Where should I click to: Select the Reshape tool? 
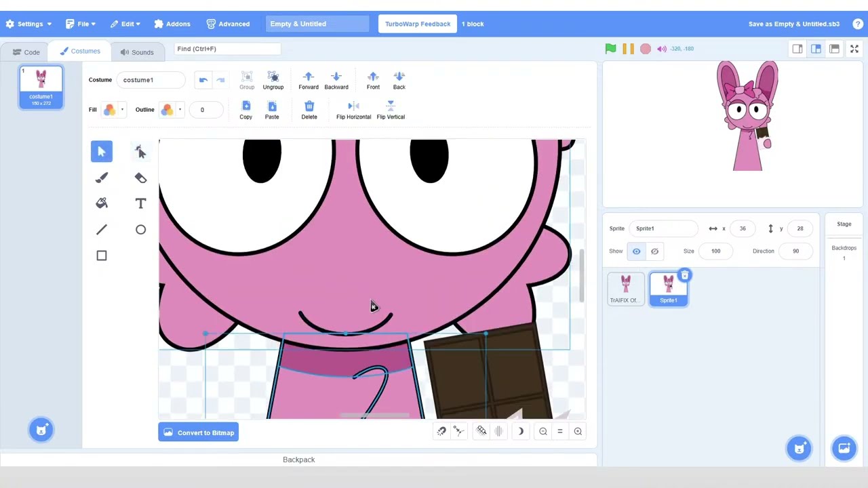[x=140, y=152]
